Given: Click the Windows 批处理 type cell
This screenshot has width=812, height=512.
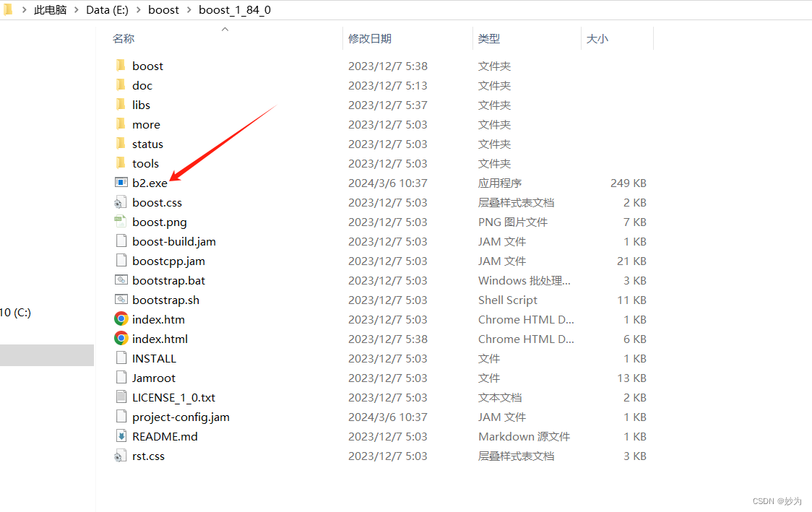Looking at the screenshot, I should 524,281.
